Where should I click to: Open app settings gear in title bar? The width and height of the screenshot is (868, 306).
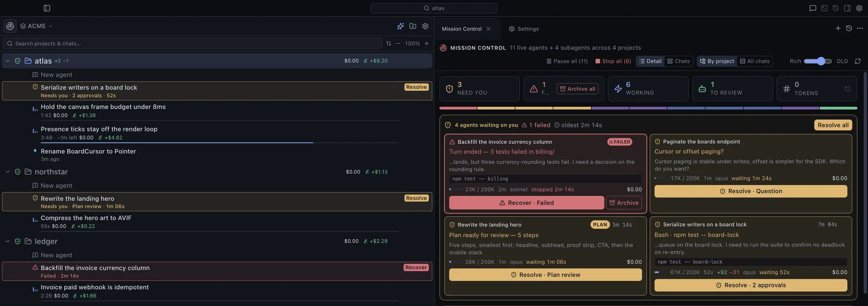click(859, 8)
